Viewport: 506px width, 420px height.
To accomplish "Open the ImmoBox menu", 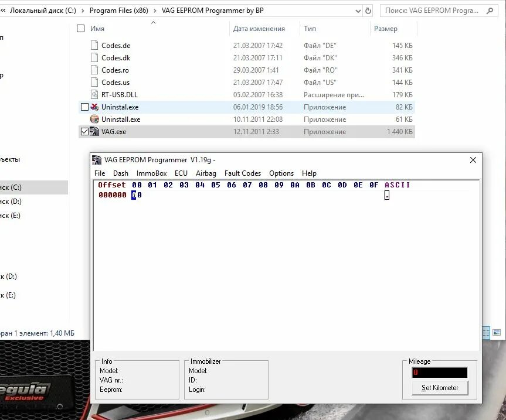I will (x=152, y=173).
